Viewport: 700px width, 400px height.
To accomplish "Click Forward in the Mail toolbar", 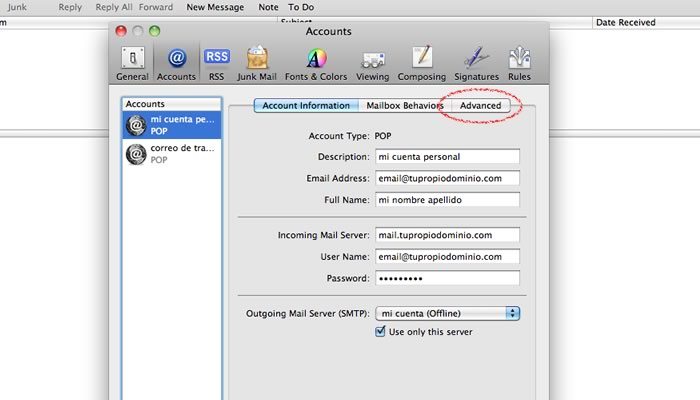I will click(156, 7).
